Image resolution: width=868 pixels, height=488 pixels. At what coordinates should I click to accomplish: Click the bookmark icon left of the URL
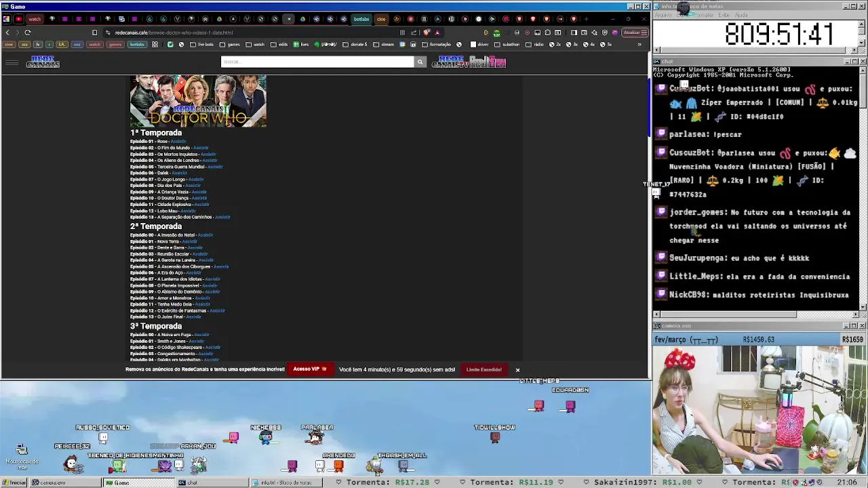coord(94,33)
